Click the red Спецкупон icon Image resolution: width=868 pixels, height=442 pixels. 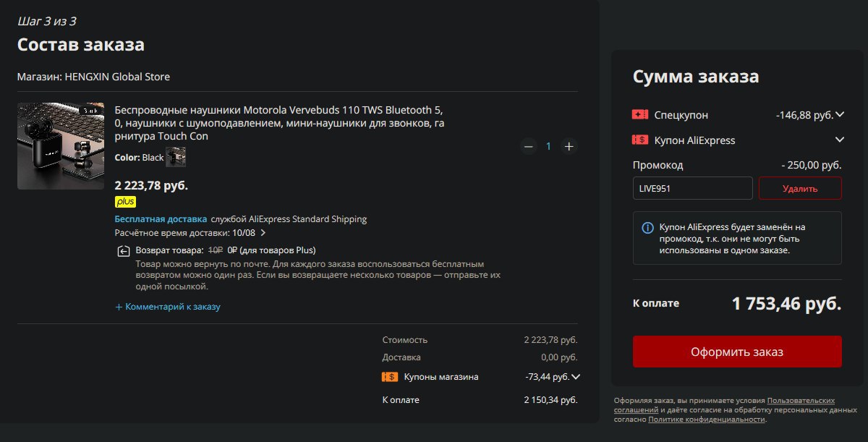[639, 114]
